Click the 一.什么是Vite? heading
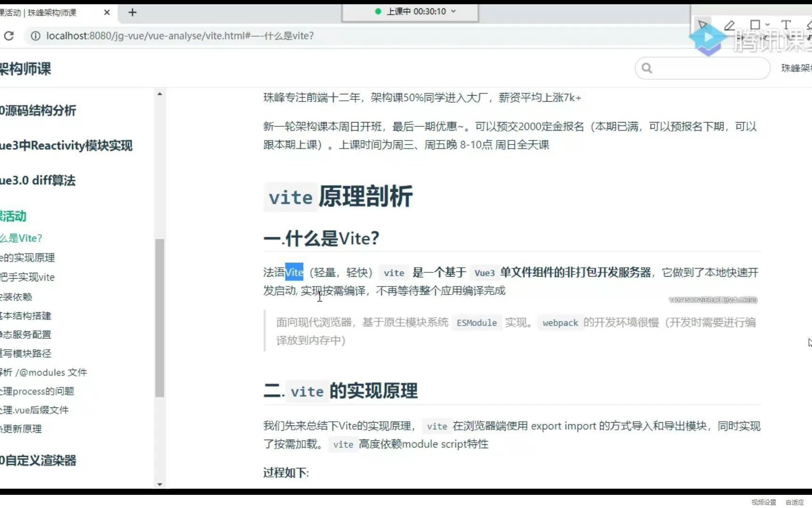This screenshot has height=508, width=812. pyautogui.click(x=321, y=238)
